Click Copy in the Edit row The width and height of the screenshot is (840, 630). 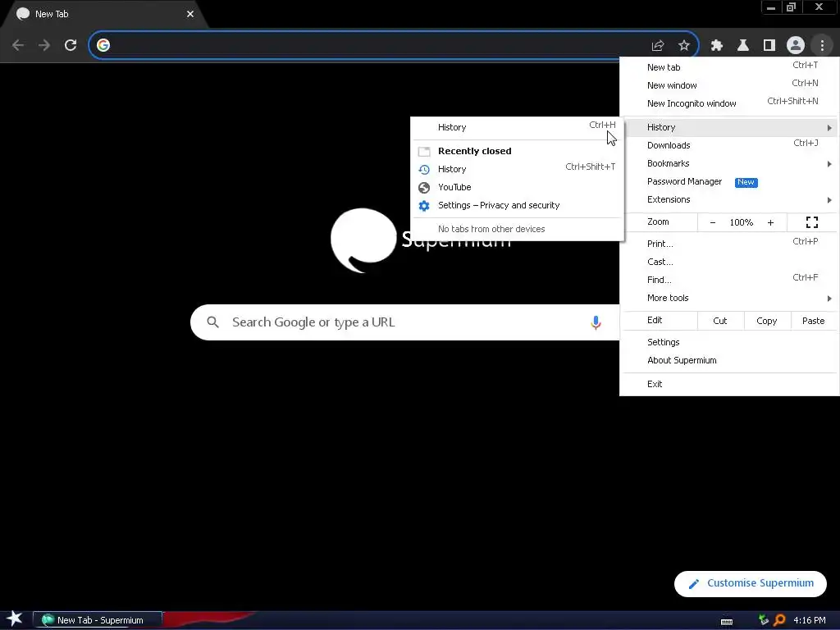(x=767, y=321)
